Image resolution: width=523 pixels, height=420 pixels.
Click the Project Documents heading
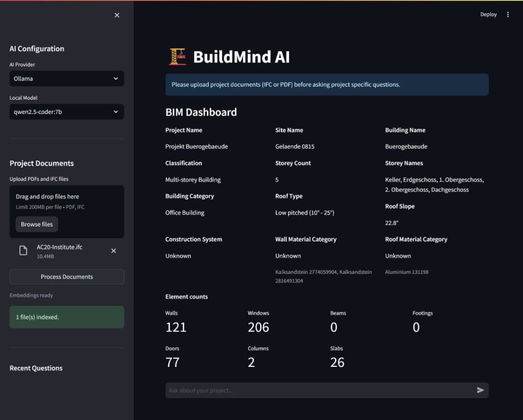(42, 163)
